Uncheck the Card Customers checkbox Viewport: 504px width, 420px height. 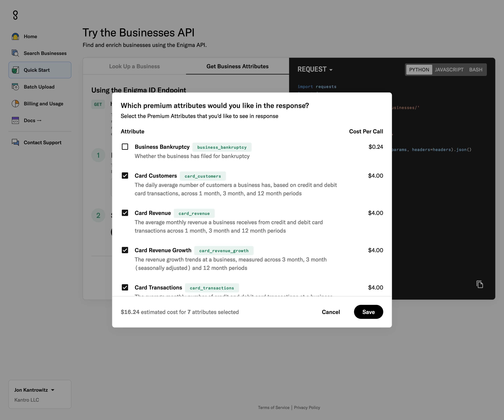click(x=125, y=176)
